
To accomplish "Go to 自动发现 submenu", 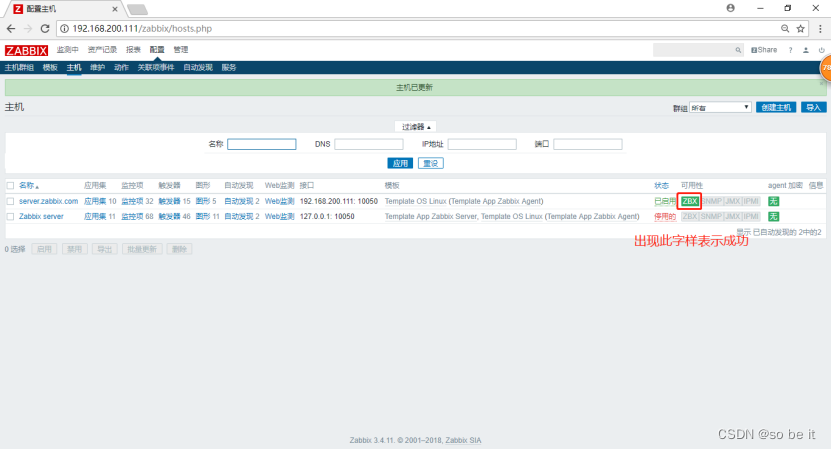I will click(198, 67).
